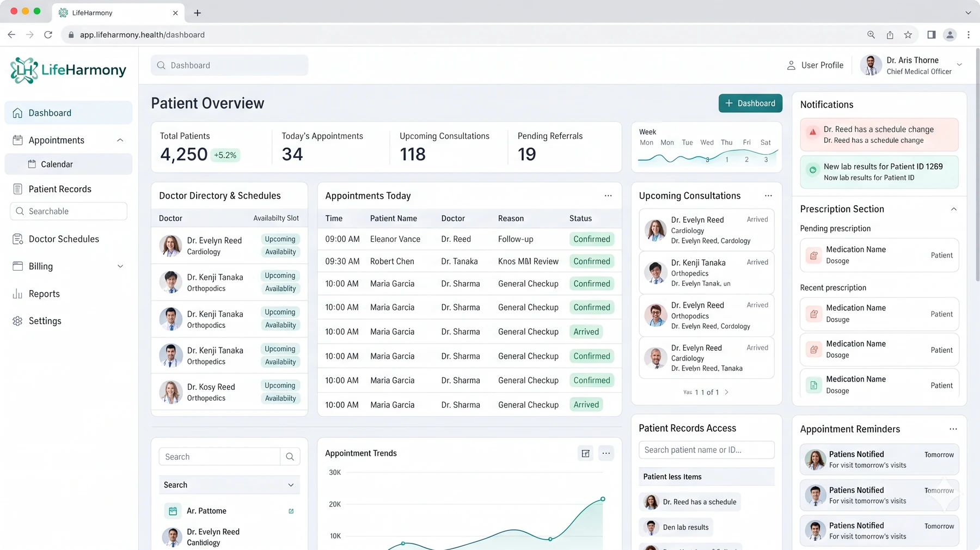Reload the browser page
980x550 pixels.
(48, 35)
